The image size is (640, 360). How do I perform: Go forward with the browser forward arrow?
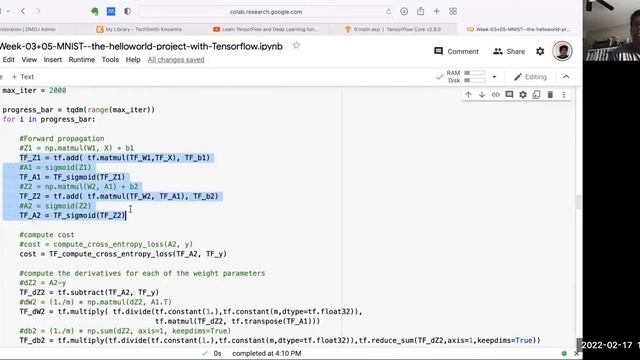click(x=38, y=11)
